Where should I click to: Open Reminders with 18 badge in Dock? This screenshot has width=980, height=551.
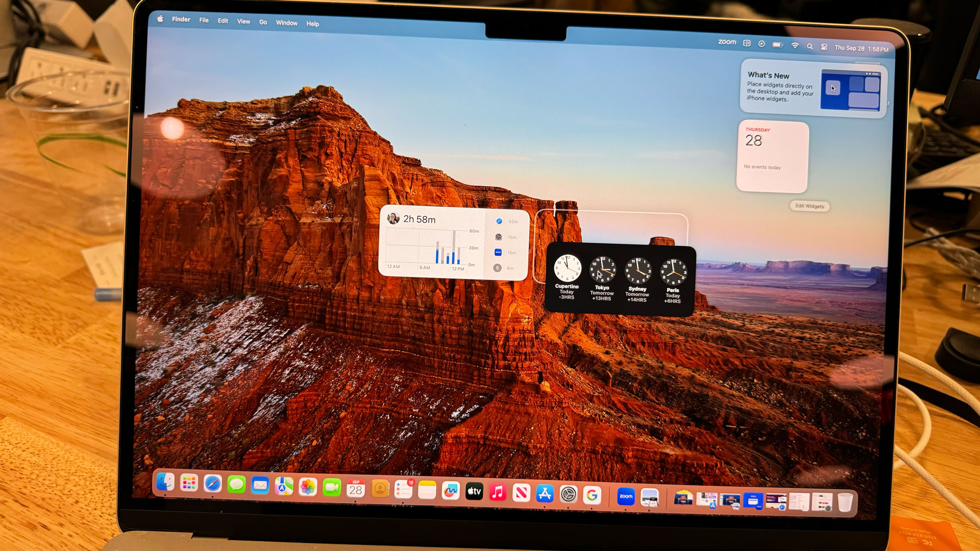click(404, 490)
